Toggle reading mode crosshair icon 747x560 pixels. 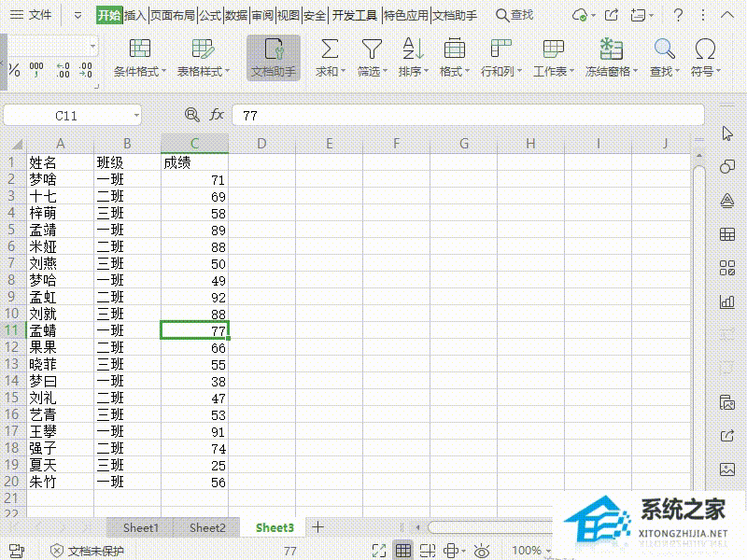[451, 551]
